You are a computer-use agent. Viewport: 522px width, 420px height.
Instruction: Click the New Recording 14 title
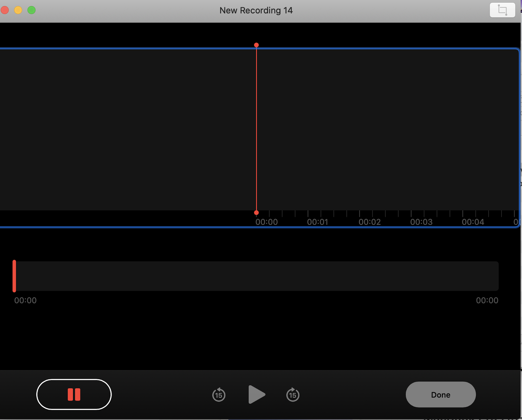point(256,10)
